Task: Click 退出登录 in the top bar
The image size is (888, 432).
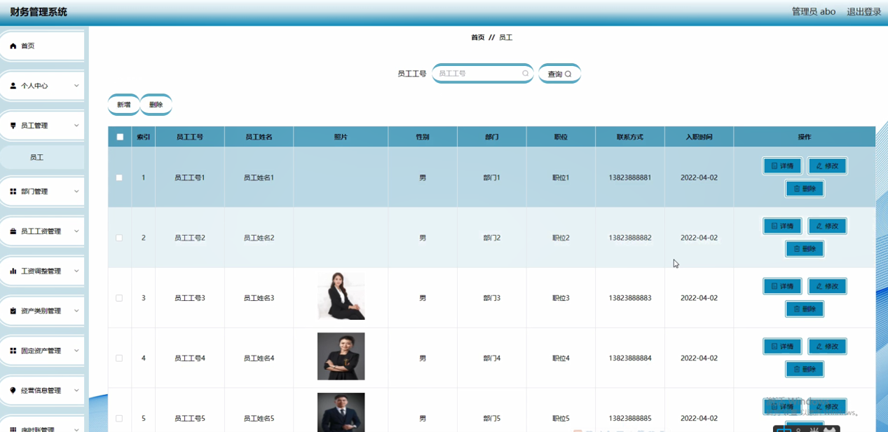Action: click(x=864, y=11)
